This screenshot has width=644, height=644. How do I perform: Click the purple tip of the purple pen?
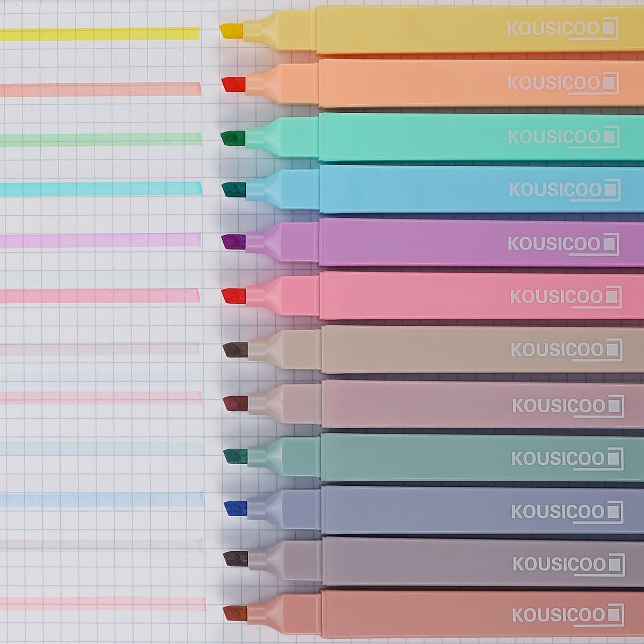tap(233, 241)
